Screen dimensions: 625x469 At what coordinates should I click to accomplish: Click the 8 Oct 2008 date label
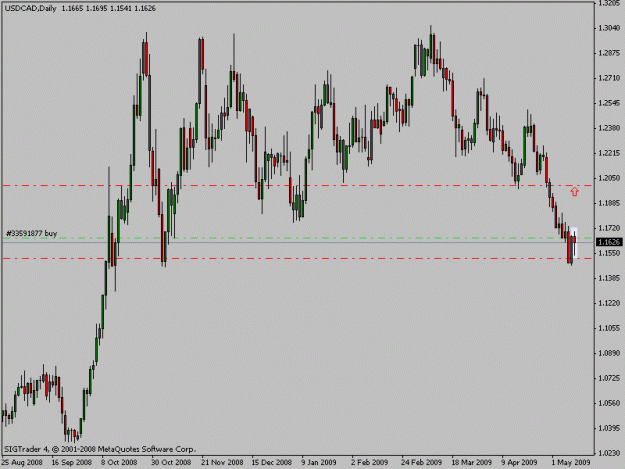[x=119, y=463]
